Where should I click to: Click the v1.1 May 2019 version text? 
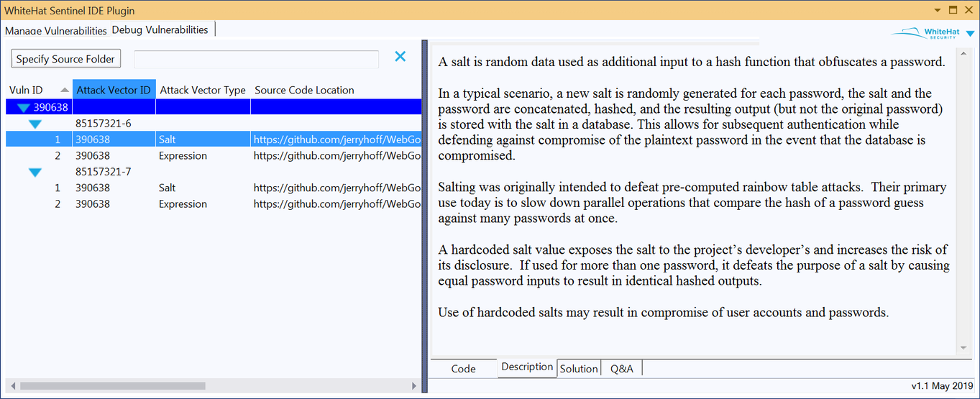click(942, 386)
